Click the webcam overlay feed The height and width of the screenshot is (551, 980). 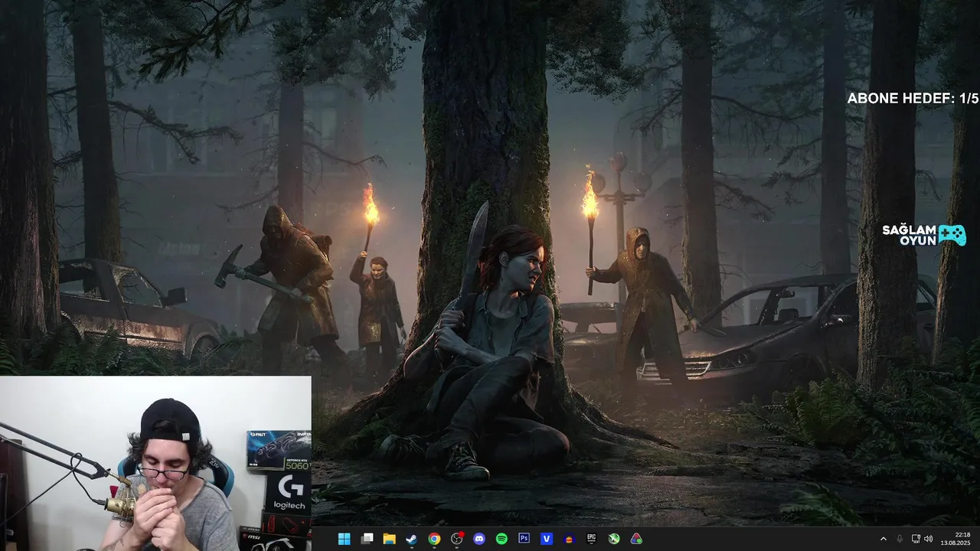(155, 463)
